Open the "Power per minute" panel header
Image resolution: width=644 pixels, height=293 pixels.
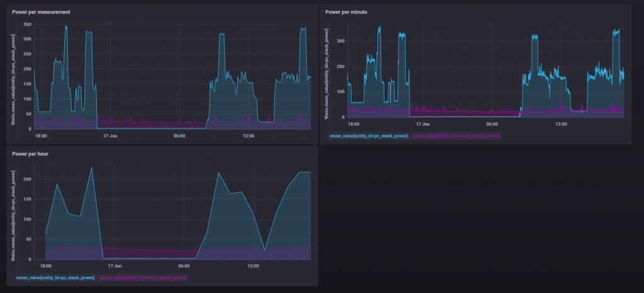coord(347,13)
